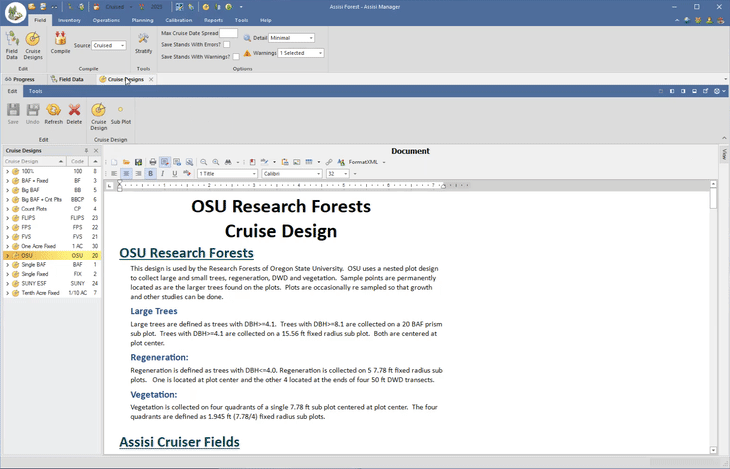Align text left
Screen dimensions: 730x469
coord(114,174)
